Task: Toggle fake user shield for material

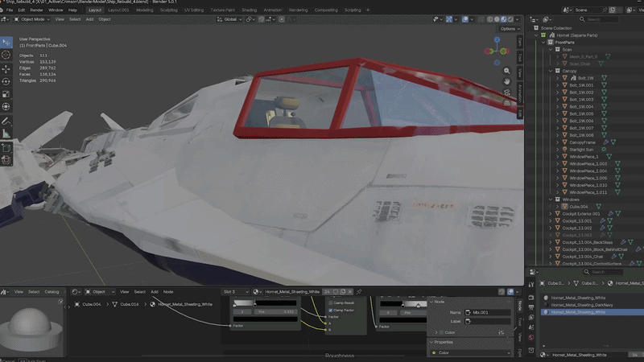Action: [336, 292]
